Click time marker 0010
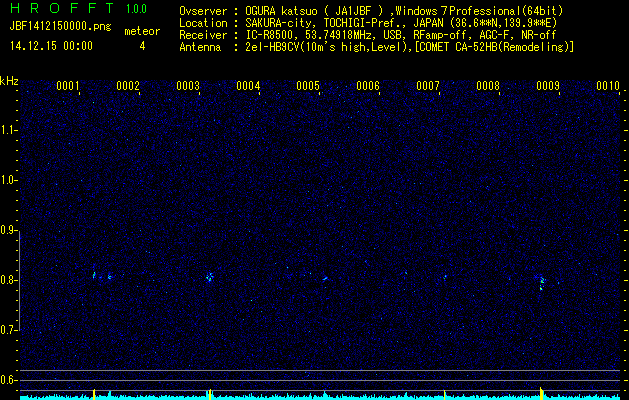The image size is (629, 400). point(608,86)
